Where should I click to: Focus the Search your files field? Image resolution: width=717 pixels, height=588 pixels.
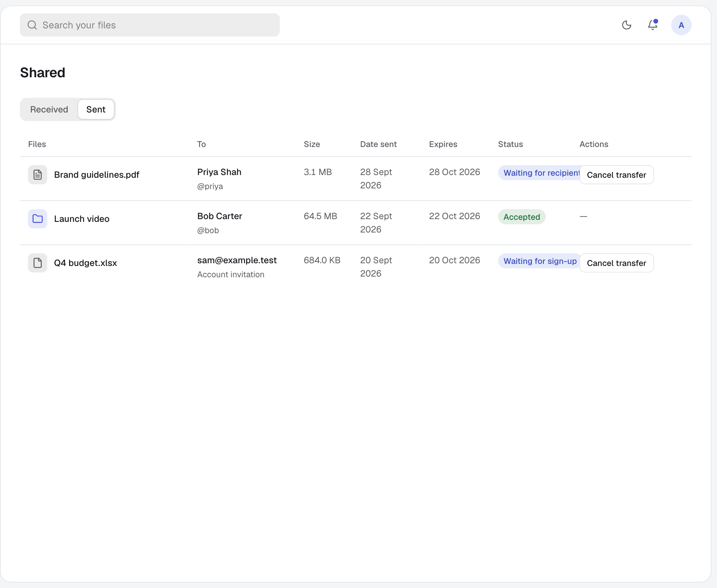click(x=150, y=25)
